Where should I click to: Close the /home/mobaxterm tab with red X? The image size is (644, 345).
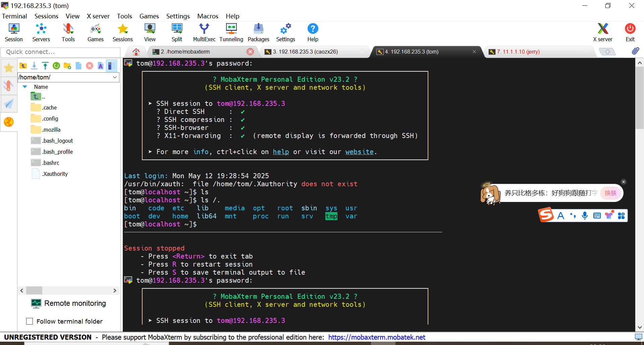click(250, 52)
